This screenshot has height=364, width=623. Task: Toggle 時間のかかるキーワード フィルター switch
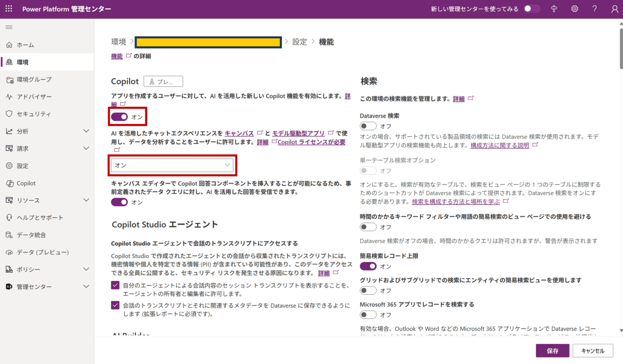[x=368, y=227]
